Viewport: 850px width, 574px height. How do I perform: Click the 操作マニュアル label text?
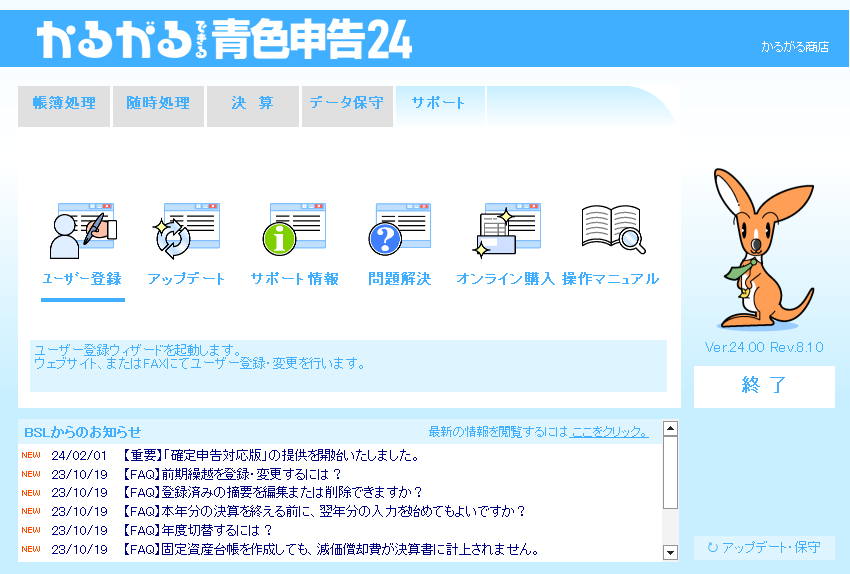coord(610,279)
